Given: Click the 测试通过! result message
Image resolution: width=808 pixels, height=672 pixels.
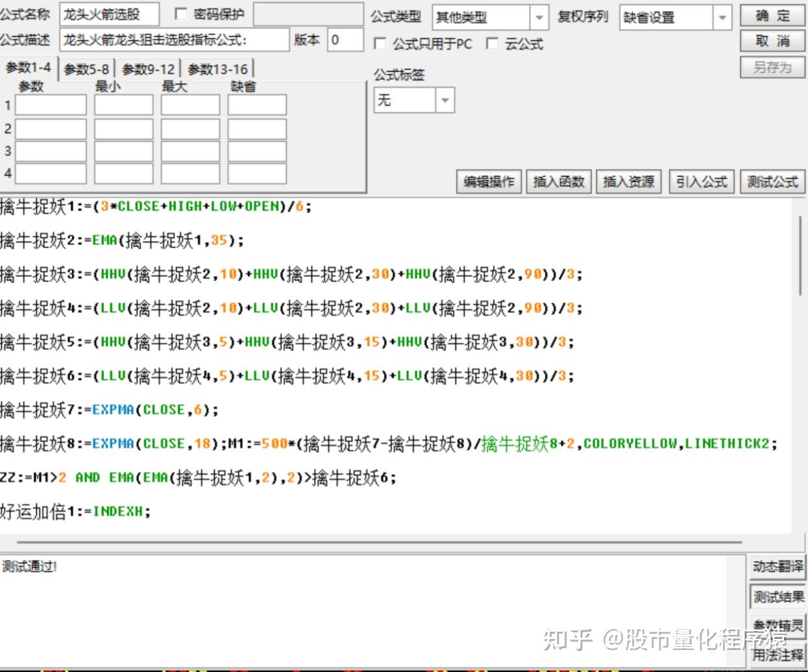Looking at the screenshot, I should pos(30,567).
